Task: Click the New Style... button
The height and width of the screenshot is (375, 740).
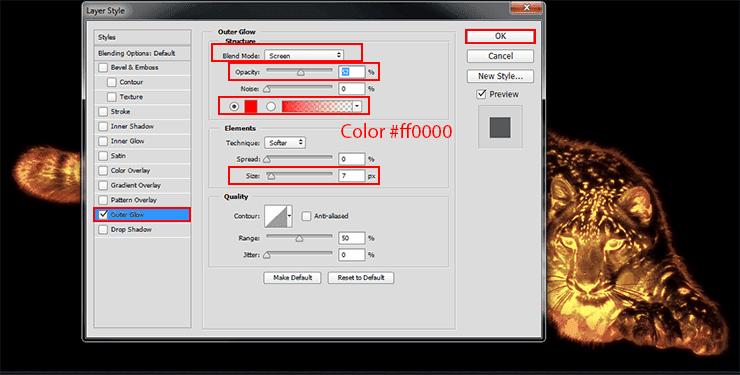Action: tap(500, 76)
